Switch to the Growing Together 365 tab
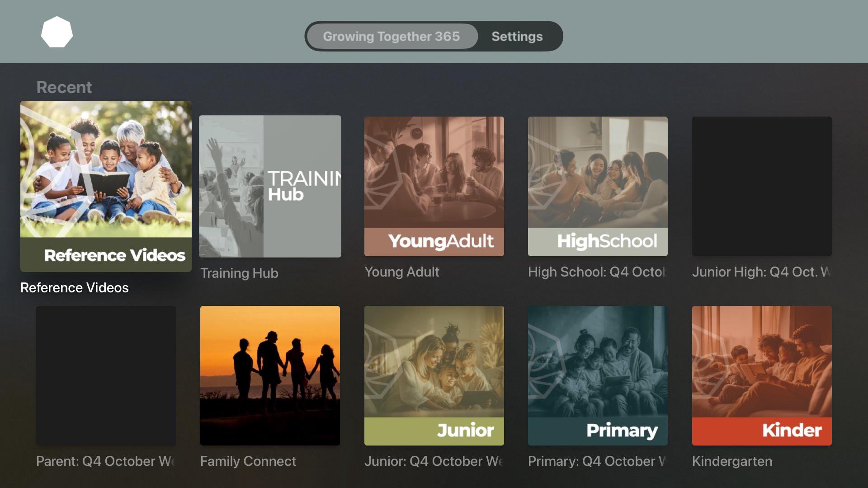This screenshot has height=488, width=868. coord(391,36)
